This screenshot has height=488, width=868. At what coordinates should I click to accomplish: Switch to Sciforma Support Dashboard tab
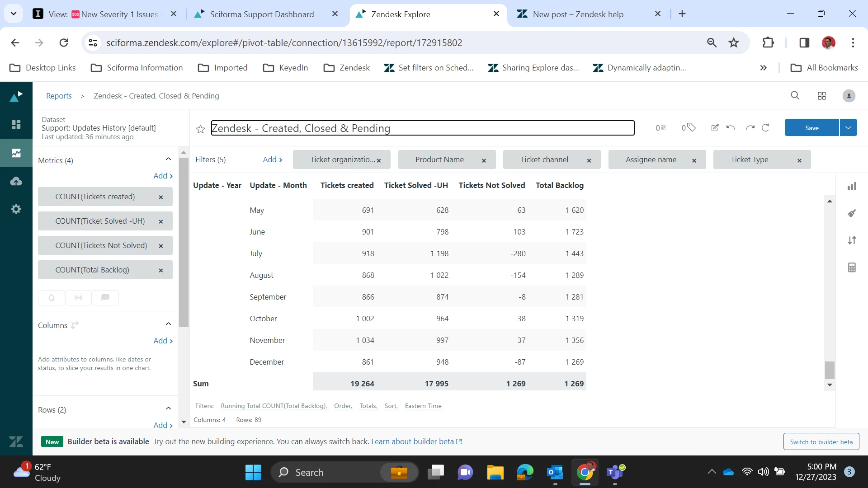(x=262, y=14)
